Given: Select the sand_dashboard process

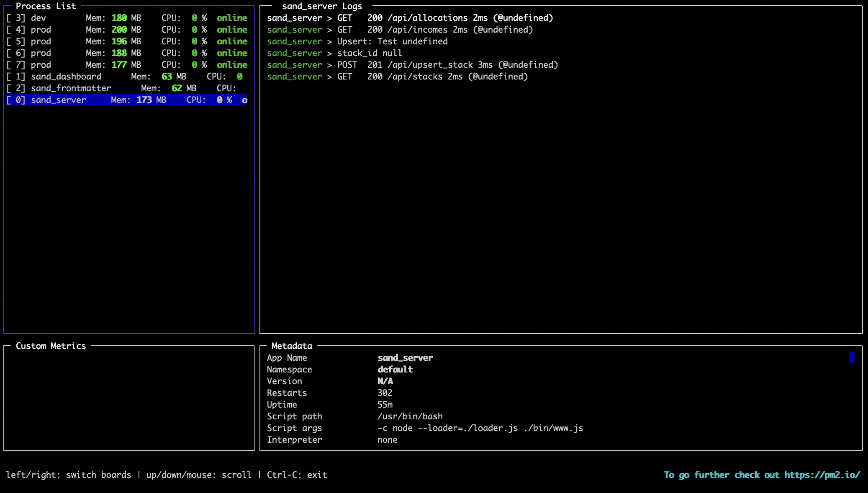Looking at the screenshot, I should (66, 77).
